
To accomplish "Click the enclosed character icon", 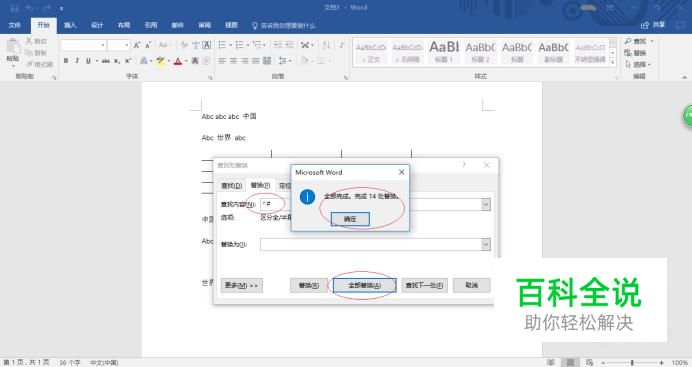I will tap(206, 61).
